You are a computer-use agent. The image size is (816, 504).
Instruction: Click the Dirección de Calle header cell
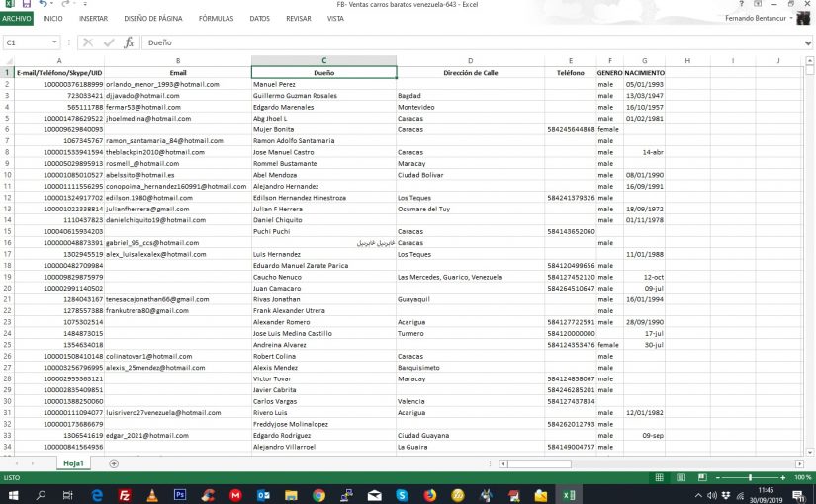[471, 73]
